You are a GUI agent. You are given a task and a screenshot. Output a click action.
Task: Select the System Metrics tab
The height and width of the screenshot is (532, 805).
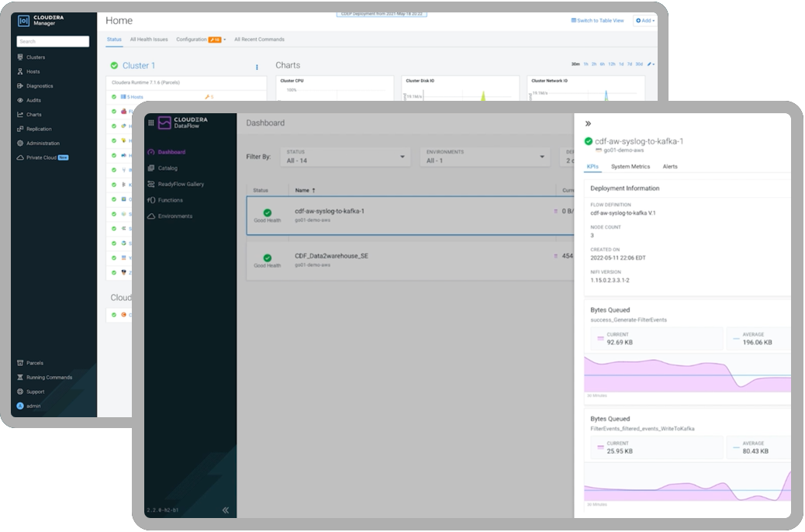click(x=631, y=167)
